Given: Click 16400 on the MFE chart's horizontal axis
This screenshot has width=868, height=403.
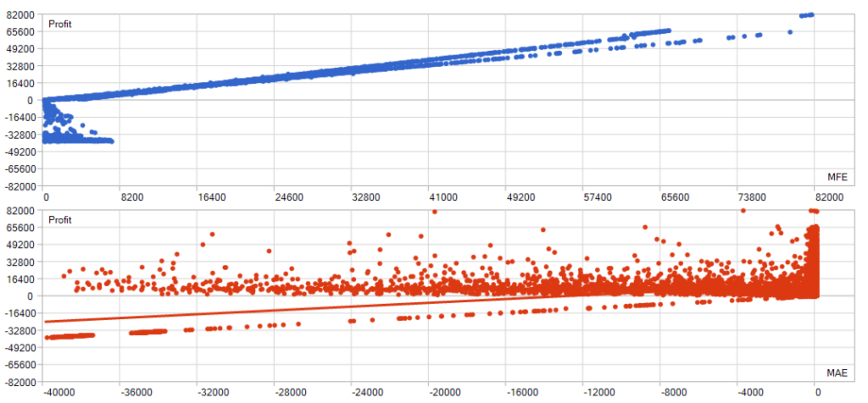Looking at the screenshot, I should 212,196.
